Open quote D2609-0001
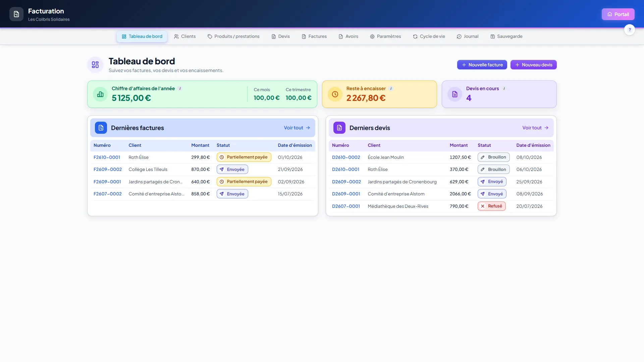 click(346, 194)
